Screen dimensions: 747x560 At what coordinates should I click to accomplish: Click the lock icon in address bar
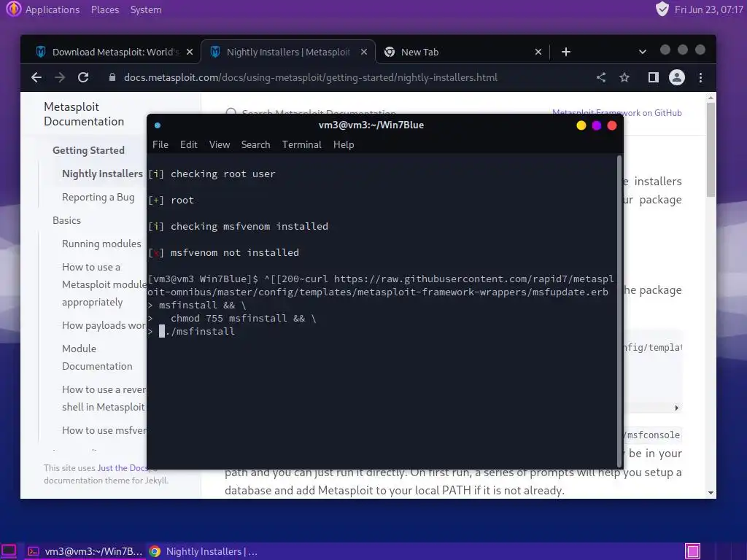[112, 77]
